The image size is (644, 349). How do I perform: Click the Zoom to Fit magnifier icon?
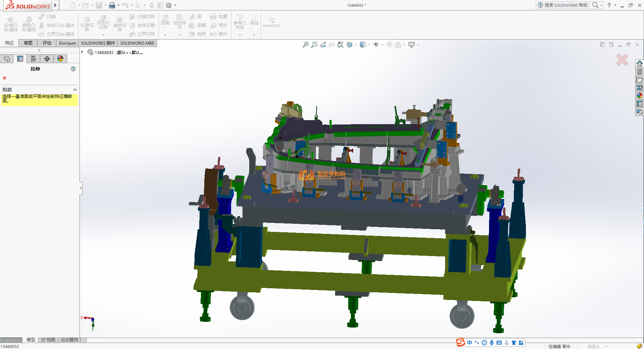305,45
